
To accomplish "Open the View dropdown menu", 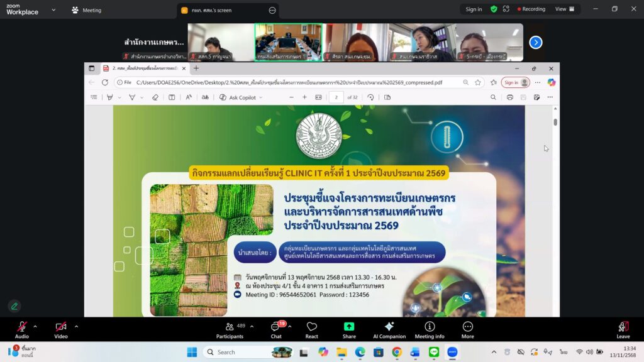I will pyautogui.click(x=564, y=9).
